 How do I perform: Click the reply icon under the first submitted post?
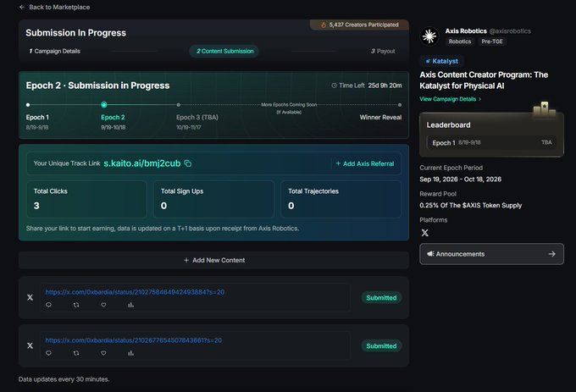(48, 305)
